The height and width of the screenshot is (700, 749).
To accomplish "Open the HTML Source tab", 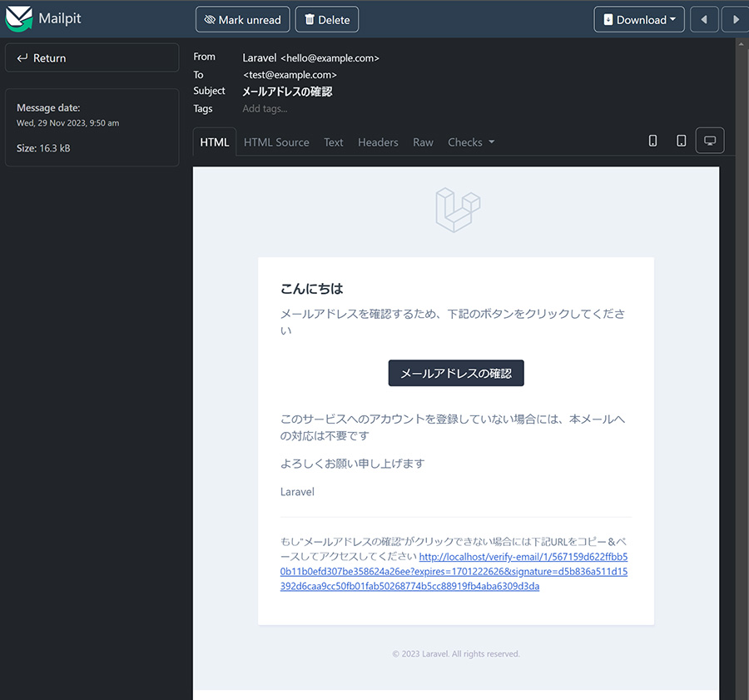I will (276, 142).
